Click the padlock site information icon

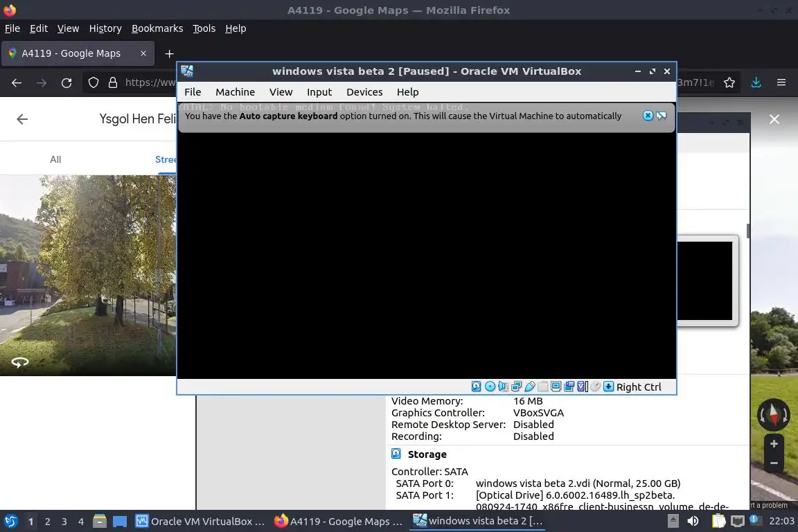click(113, 82)
